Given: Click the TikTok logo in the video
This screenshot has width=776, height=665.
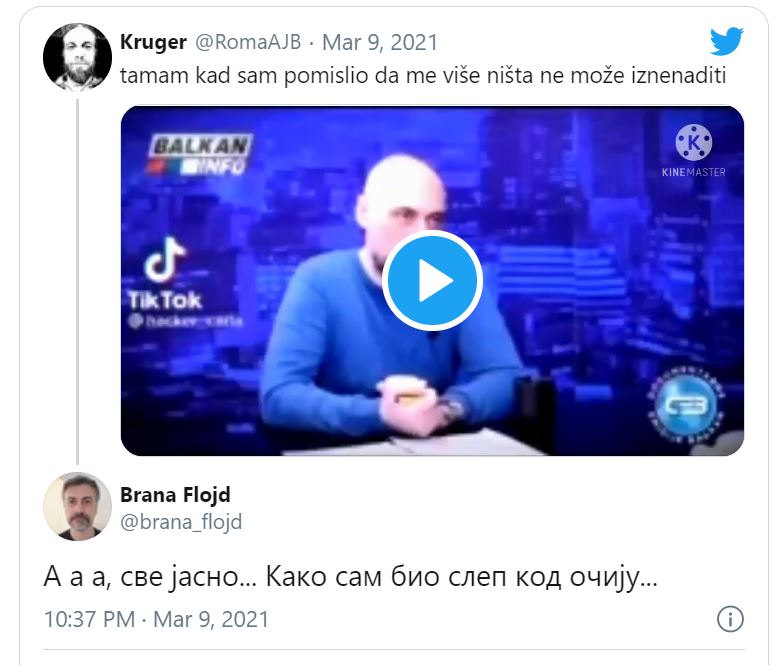Looking at the screenshot, I should tap(165, 273).
